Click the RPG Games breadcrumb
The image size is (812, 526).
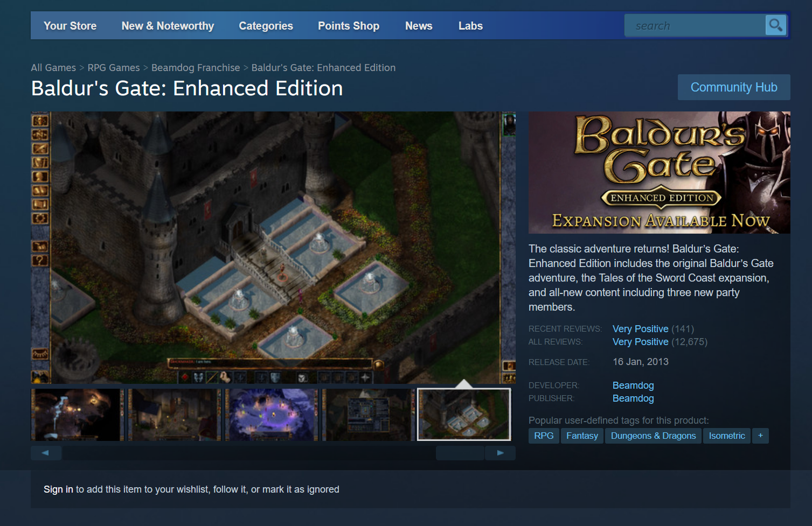114,68
